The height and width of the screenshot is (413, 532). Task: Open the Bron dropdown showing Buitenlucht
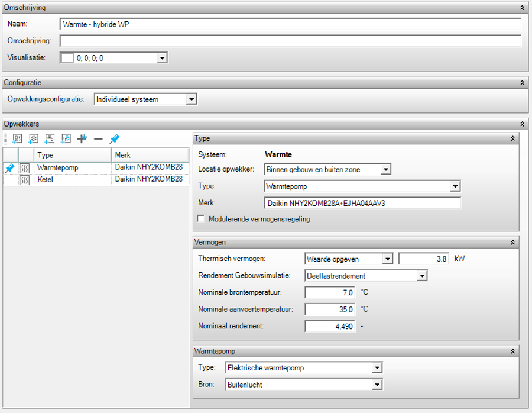pos(377,385)
